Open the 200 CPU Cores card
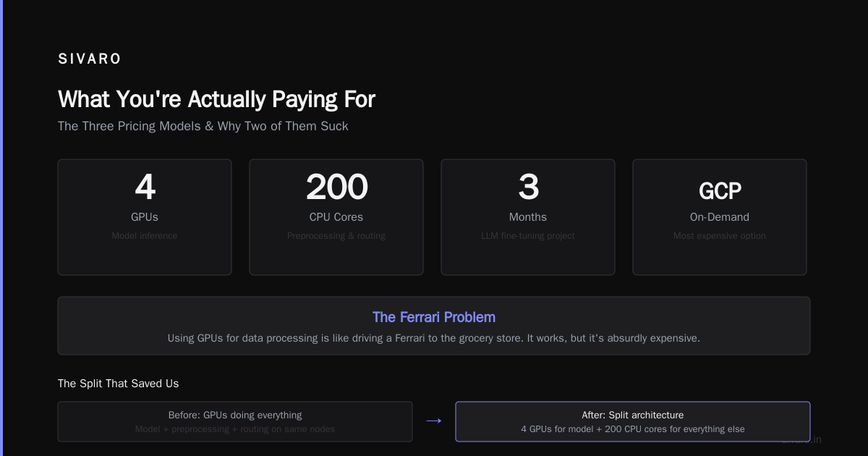The height and width of the screenshot is (456, 868). 336,217
